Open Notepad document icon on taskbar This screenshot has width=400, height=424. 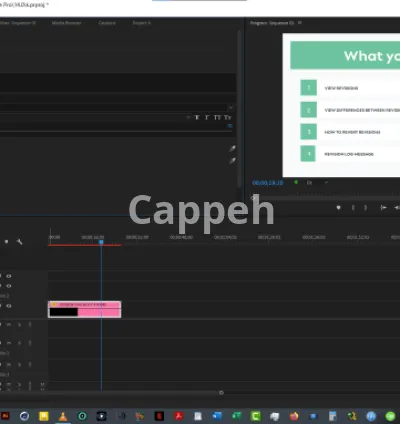[198, 416]
